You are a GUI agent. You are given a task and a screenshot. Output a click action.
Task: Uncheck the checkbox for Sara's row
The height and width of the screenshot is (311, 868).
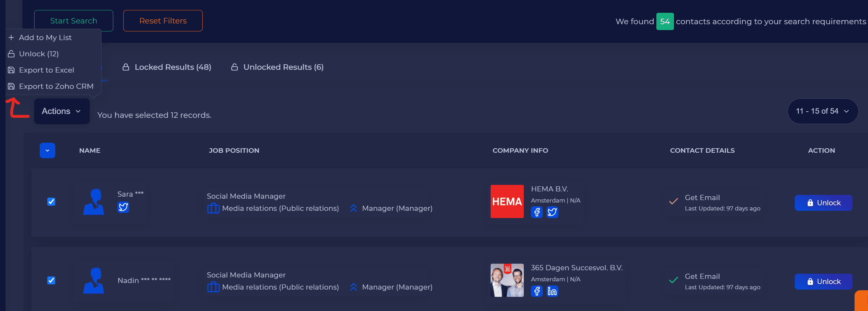[51, 201]
